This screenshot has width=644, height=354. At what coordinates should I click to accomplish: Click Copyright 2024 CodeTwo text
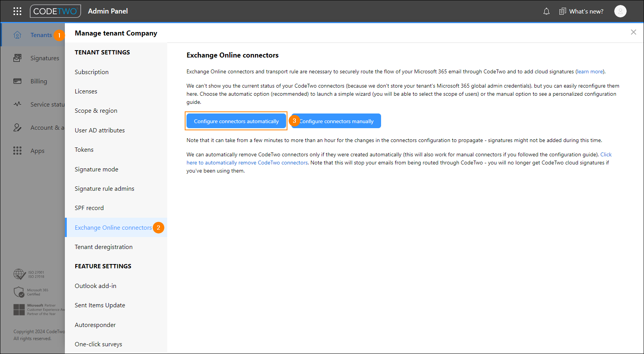[39, 332]
